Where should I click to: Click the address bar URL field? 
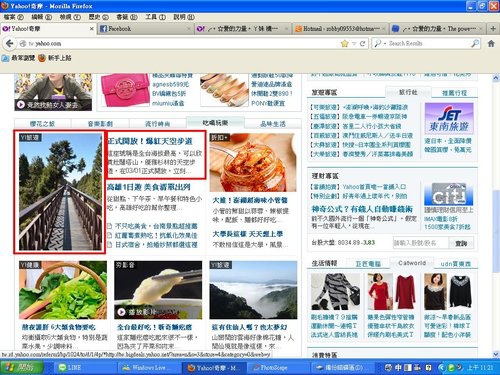183,43
